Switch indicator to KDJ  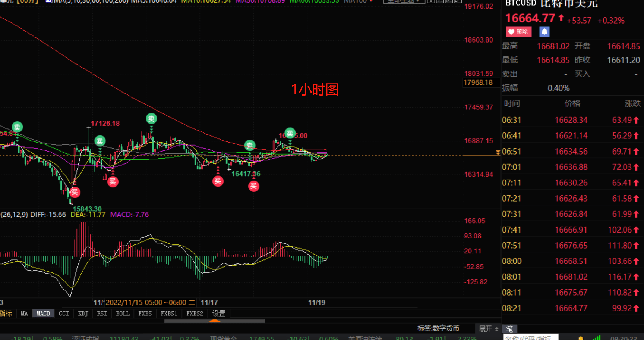(83, 314)
